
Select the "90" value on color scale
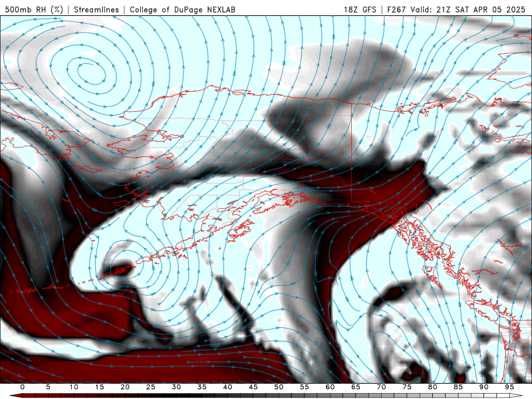point(483,387)
